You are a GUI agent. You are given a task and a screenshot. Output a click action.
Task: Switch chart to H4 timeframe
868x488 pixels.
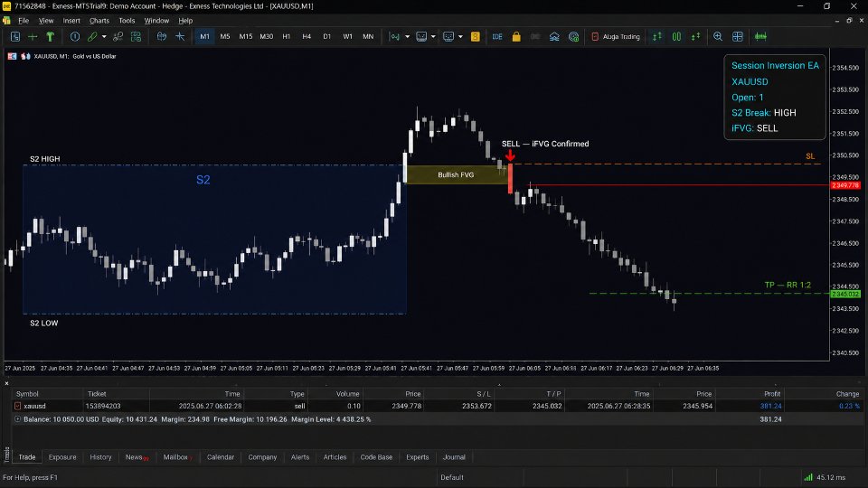coord(307,36)
